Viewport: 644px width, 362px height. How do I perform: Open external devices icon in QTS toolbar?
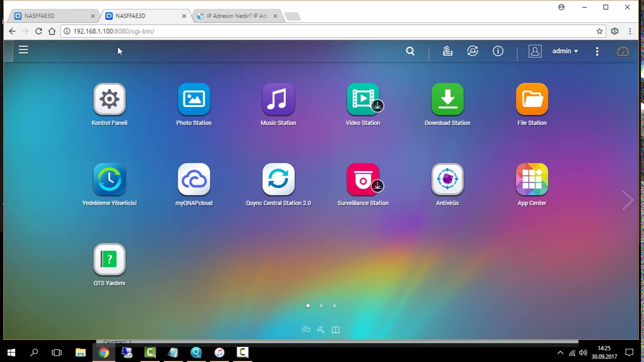point(472,51)
